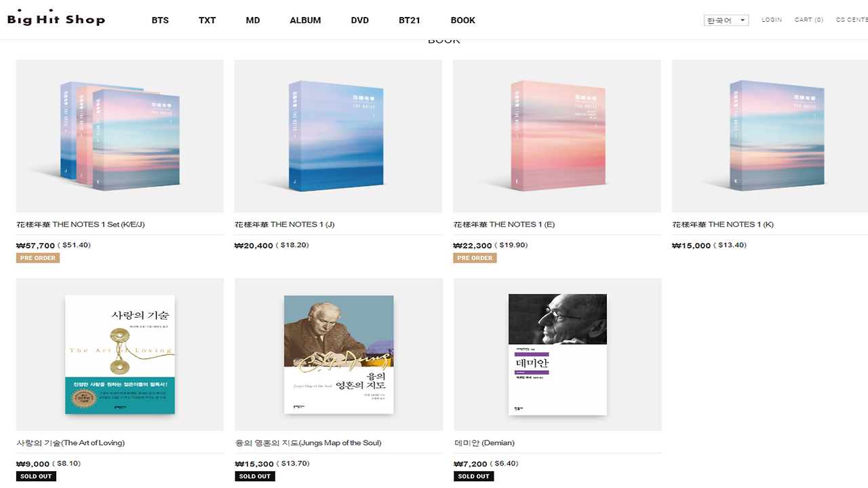Navigate to the DVD category
The image size is (868, 488).
[360, 20]
